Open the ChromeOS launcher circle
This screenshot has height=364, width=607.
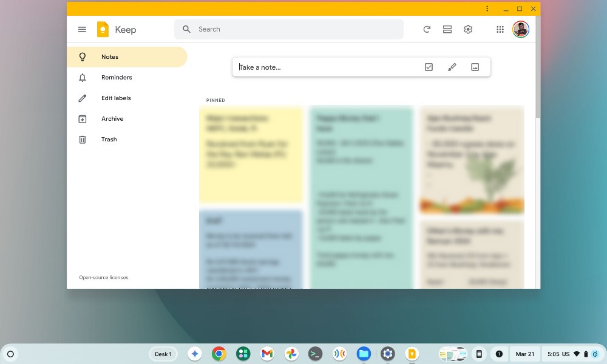coord(10,354)
